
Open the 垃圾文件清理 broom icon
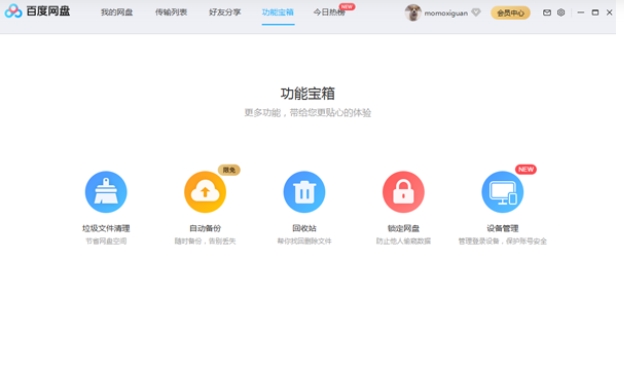(106, 192)
